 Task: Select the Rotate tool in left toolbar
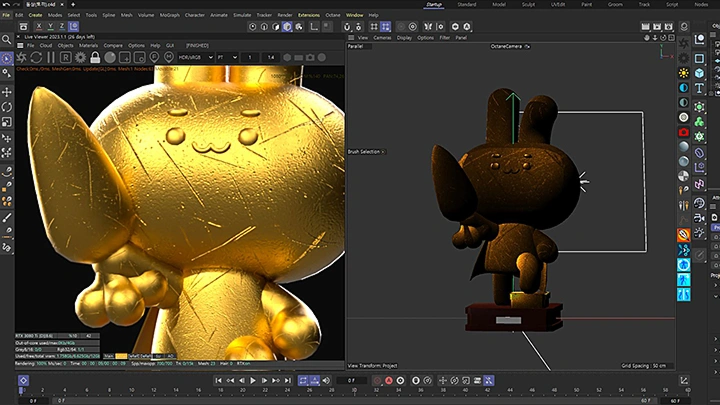pyautogui.click(x=6, y=107)
